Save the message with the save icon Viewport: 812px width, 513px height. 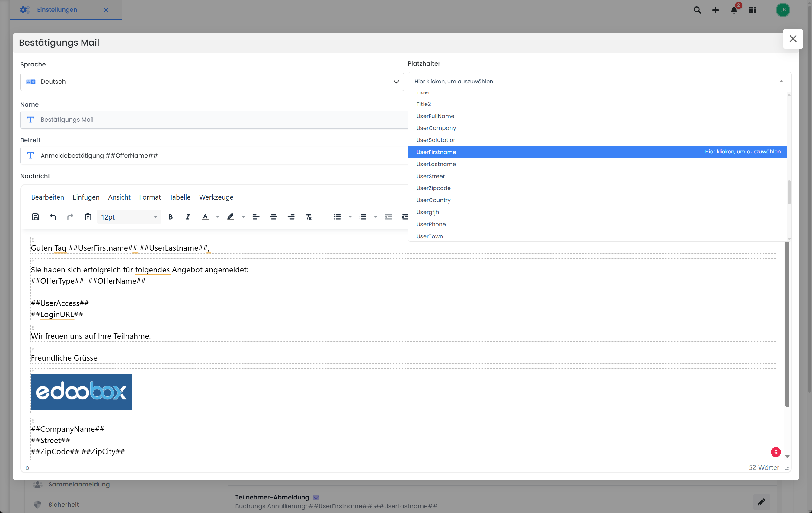[x=36, y=217]
